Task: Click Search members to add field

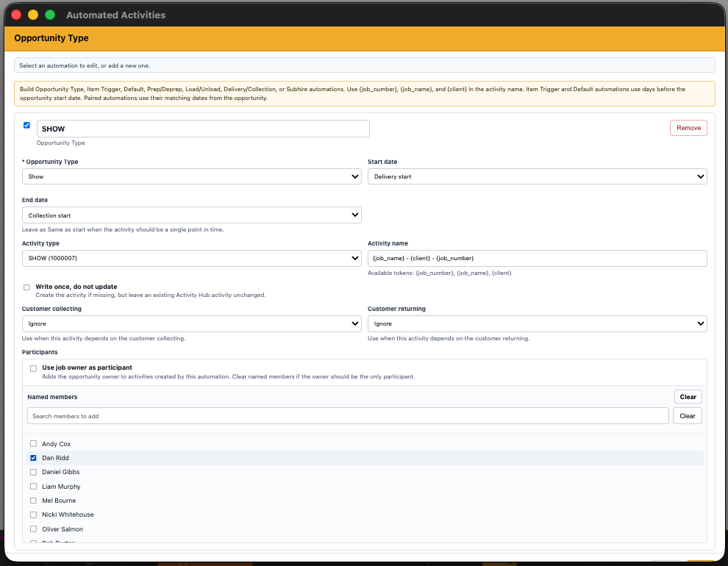Action: (x=348, y=416)
